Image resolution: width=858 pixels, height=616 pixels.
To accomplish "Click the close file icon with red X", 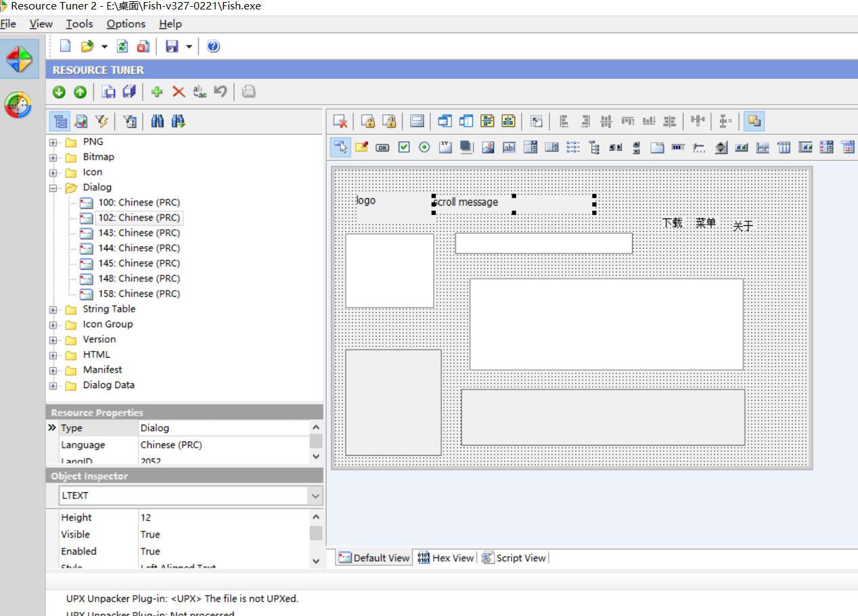I will [143, 46].
